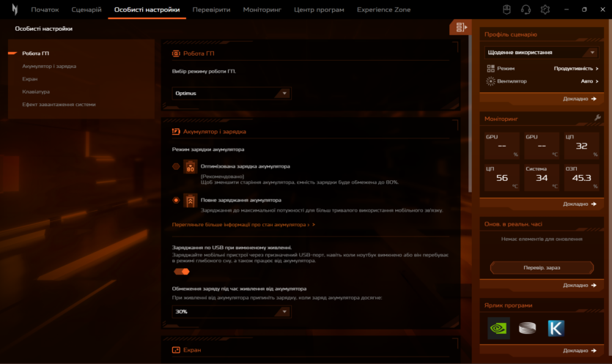
Task: Open the Optimus GPU mode dropdown
Action: point(232,93)
